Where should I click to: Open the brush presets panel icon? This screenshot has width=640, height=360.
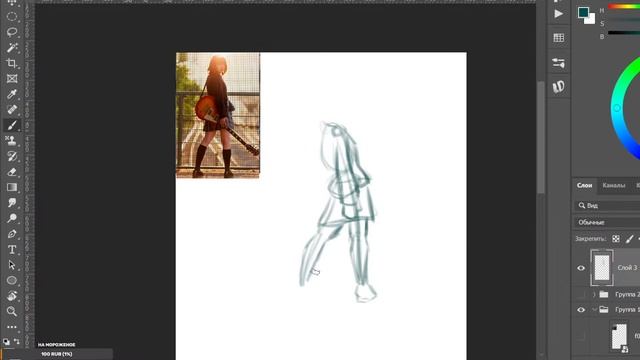point(558,87)
